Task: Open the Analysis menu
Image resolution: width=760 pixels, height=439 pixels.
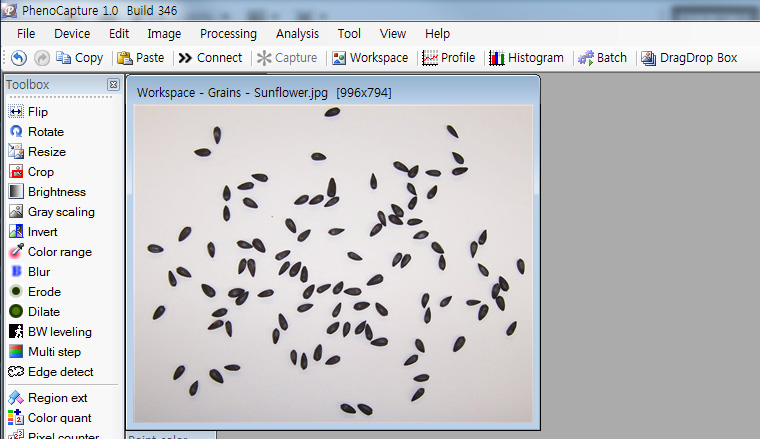Action: coord(297,34)
